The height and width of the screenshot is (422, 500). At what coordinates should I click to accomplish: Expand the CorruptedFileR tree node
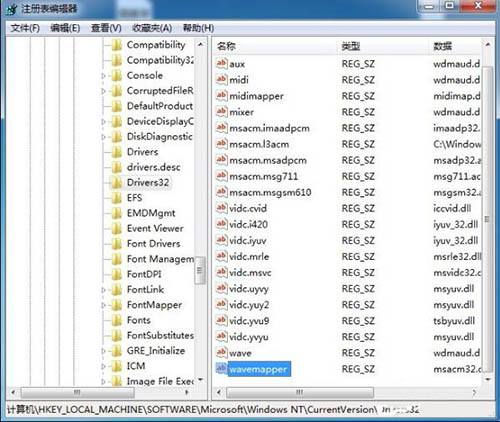[103, 91]
